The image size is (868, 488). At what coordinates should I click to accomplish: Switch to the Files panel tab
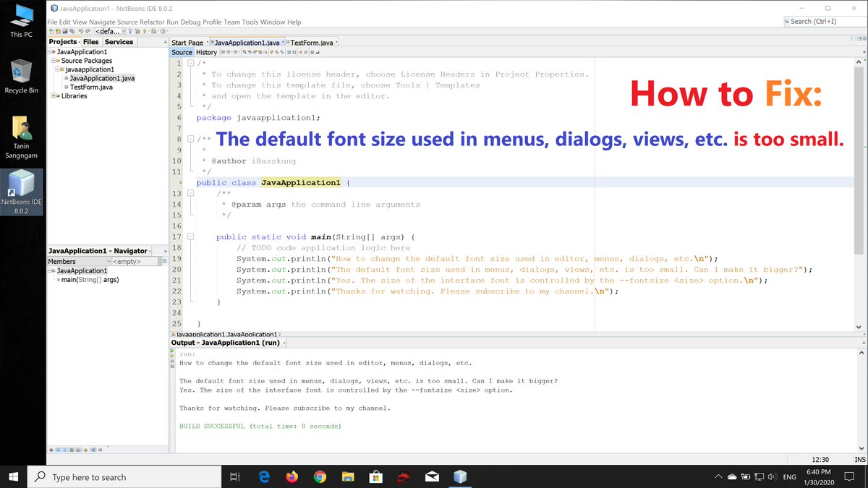(x=91, y=42)
